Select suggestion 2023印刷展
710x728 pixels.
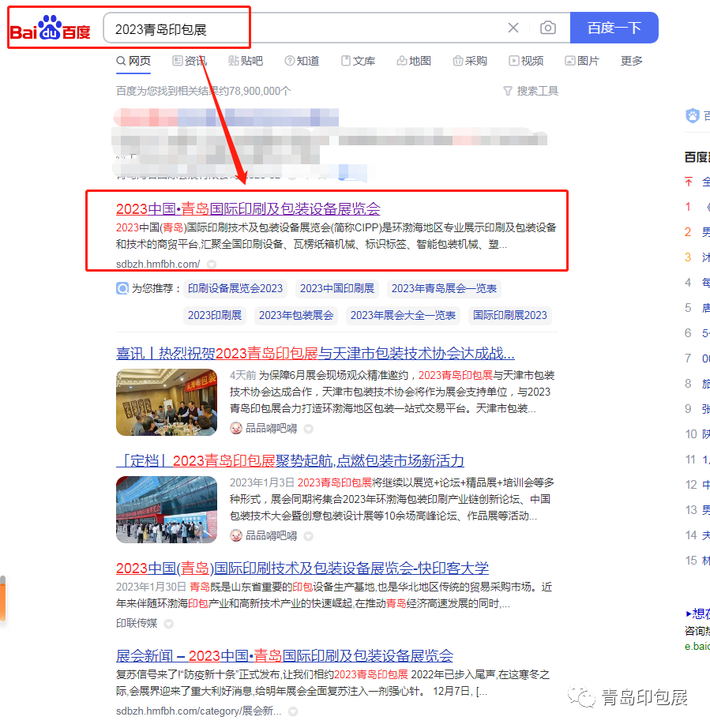215,315
